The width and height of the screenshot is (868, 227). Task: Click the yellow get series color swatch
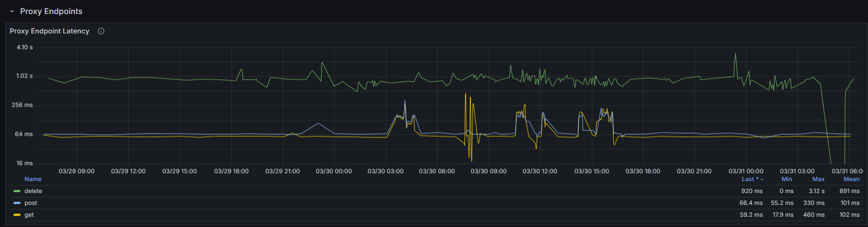coord(17,215)
